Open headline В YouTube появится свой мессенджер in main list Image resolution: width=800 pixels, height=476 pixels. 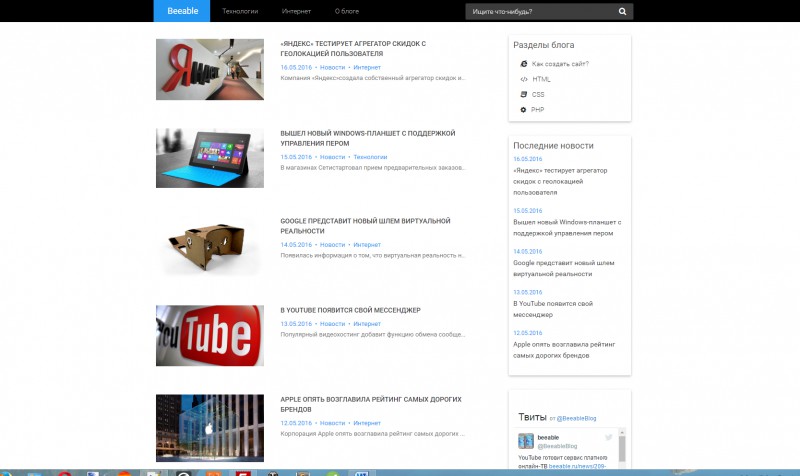tap(350, 310)
